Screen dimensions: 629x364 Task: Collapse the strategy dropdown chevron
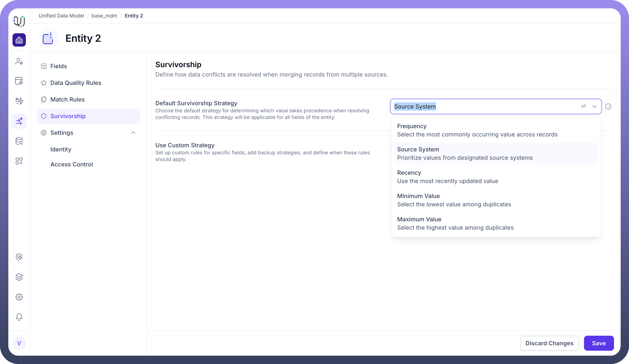594,107
